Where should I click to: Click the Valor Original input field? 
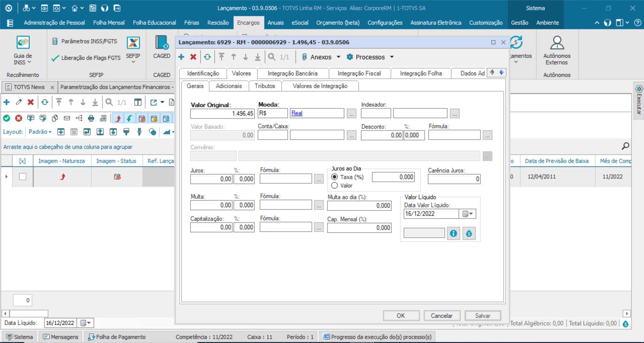click(x=222, y=114)
